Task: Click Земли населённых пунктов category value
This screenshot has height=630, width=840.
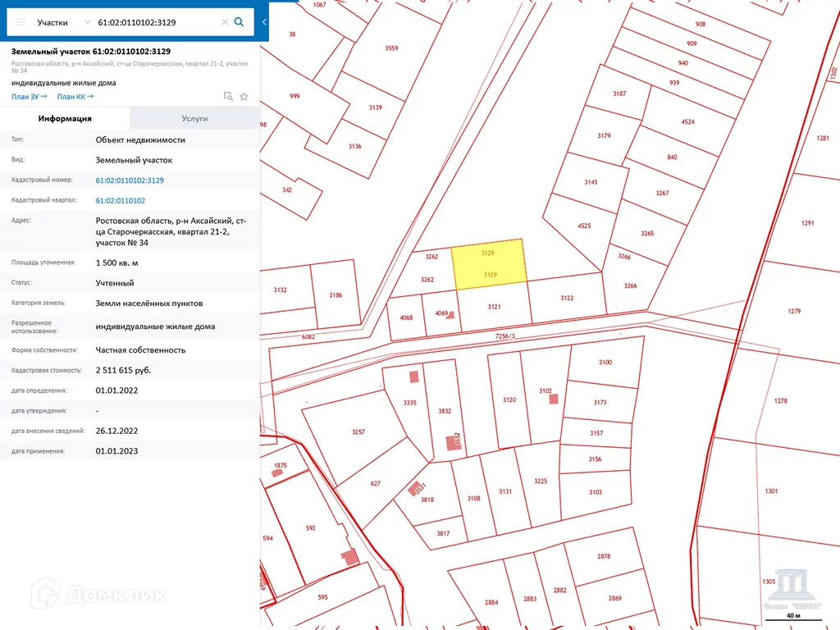Action: coord(149,304)
